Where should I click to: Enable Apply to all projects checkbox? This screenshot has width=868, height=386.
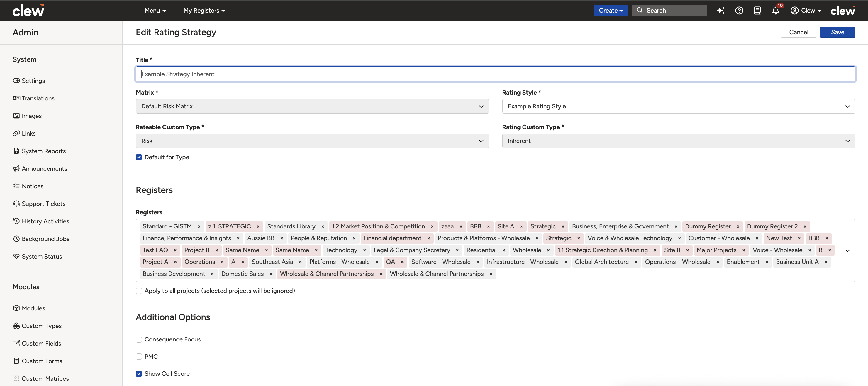point(139,291)
